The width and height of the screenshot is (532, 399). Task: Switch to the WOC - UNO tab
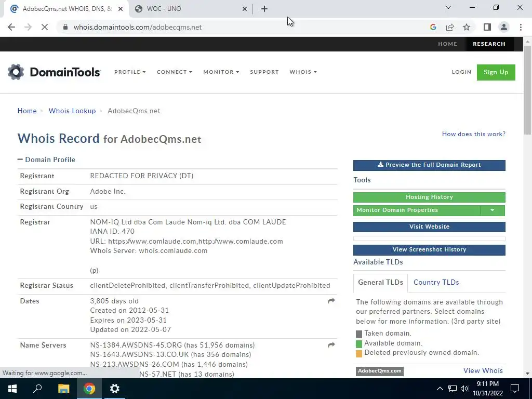[x=191, y=9]
